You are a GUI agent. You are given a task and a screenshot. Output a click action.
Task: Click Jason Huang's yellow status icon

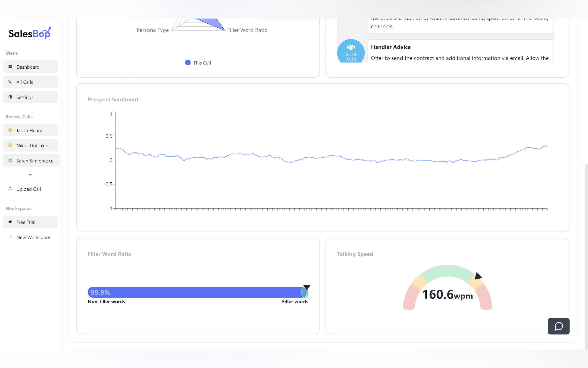[x=10, y=130]
